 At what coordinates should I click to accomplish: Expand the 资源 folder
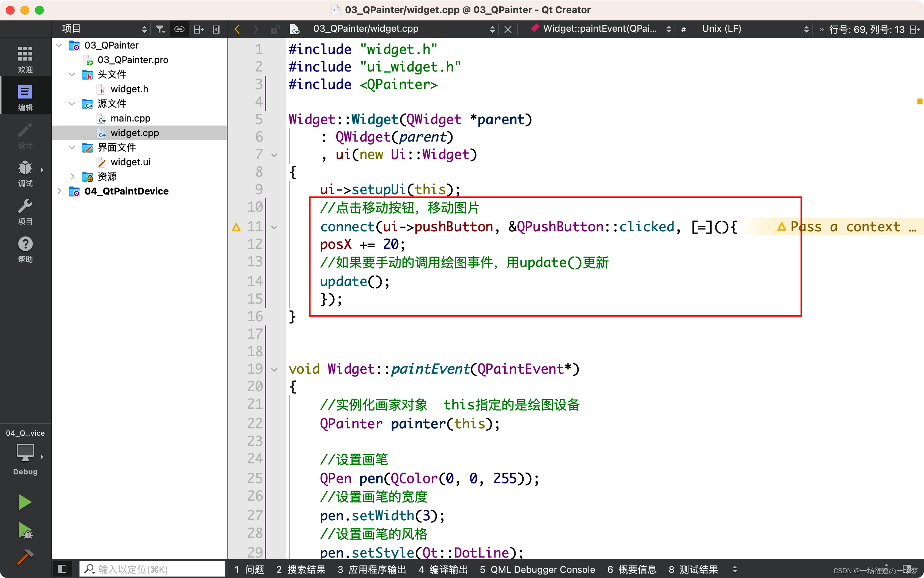[x=72, y=177]
